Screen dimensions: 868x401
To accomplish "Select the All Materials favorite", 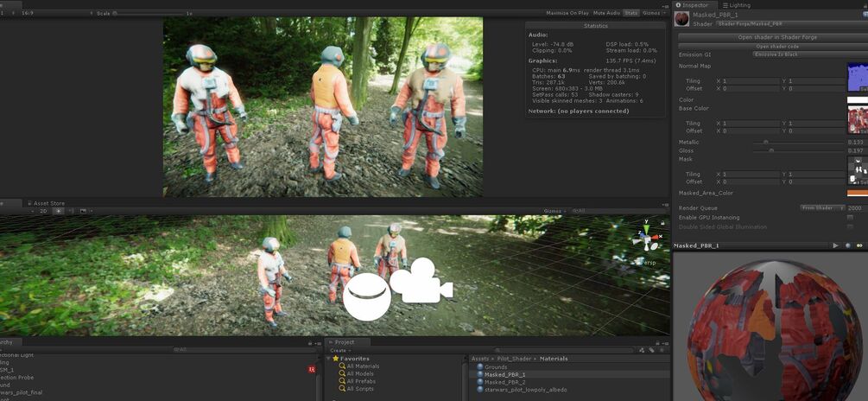I will tap(363, 366).
